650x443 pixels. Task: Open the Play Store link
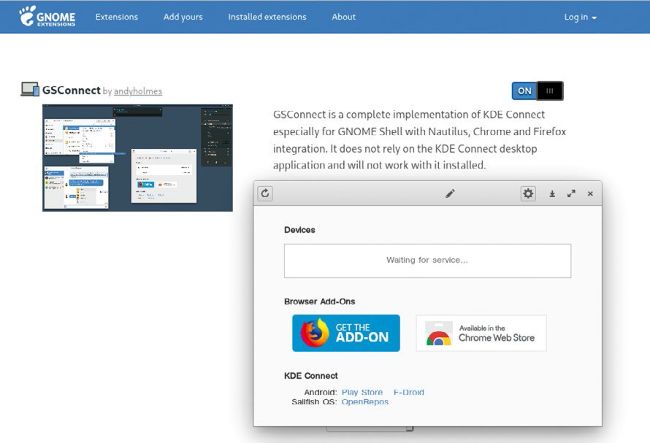362,392
